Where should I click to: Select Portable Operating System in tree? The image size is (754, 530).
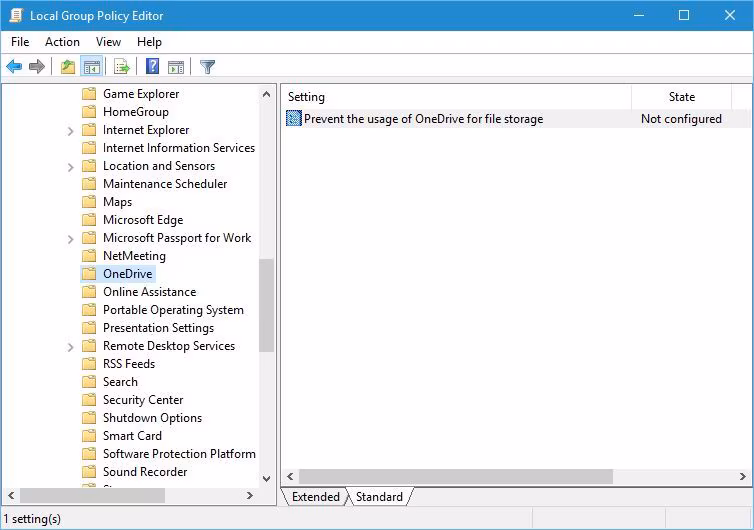point(173,310)
